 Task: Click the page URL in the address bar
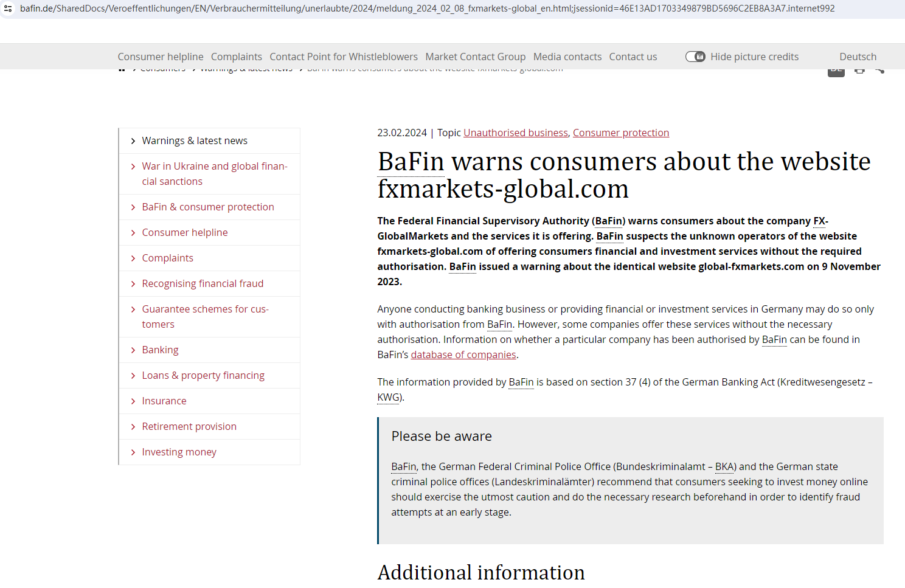point(427,9)
